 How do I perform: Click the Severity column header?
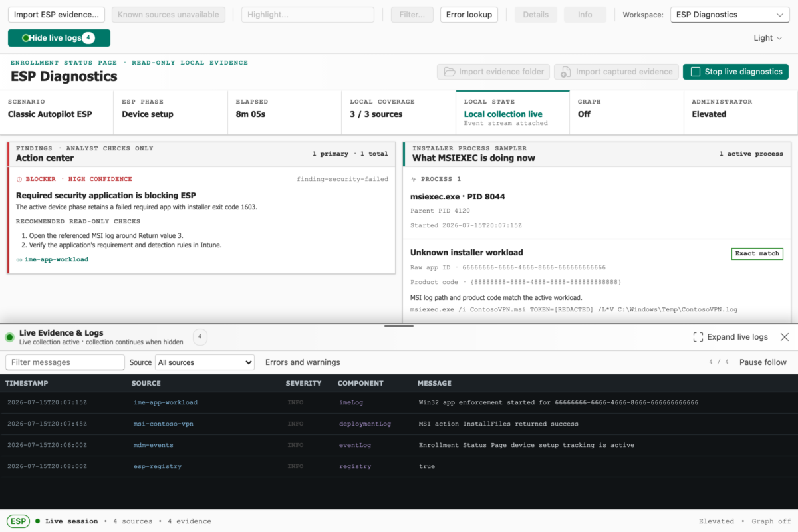click(x=303, y=383)
